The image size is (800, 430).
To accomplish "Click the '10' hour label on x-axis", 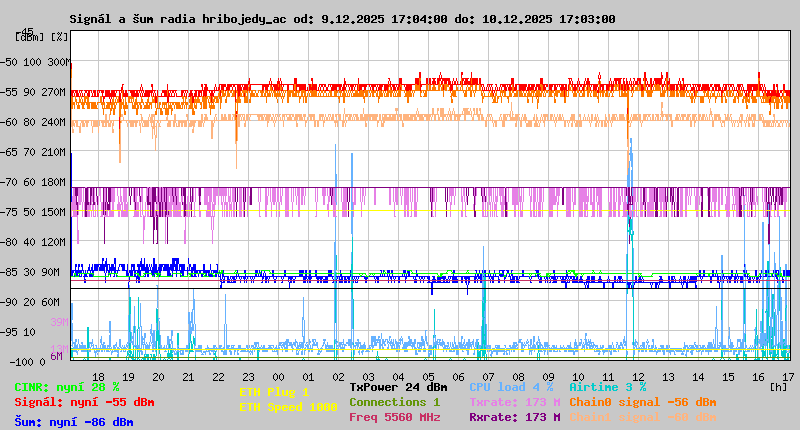I will [x=579, y=377].
